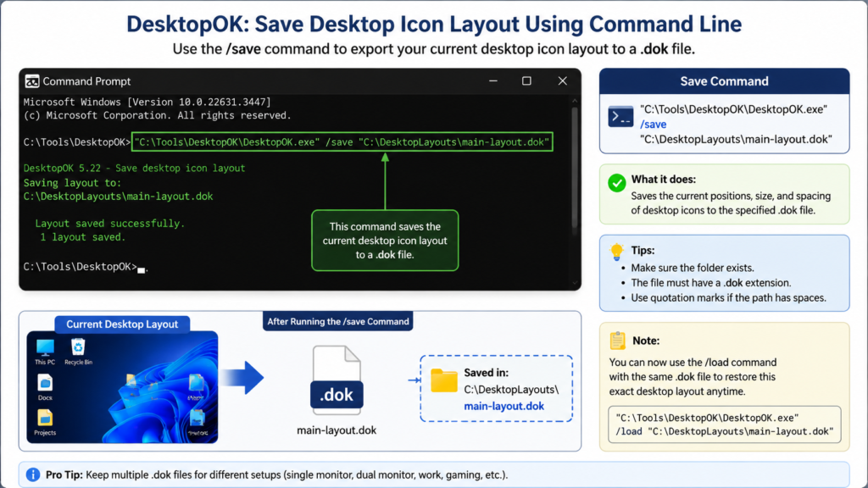868x488 pixels.
Task: Click '1 layout saved.' line in terminal
Action: (82, 237)
